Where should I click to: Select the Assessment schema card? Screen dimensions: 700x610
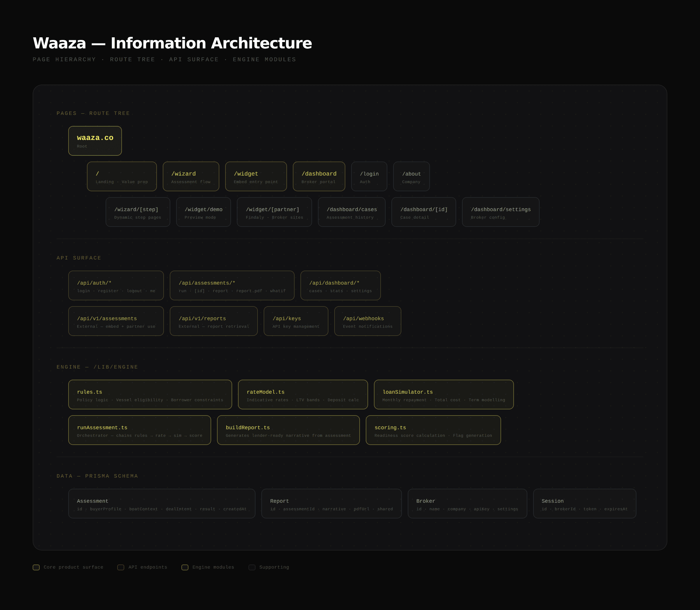(x=162, y=504)
